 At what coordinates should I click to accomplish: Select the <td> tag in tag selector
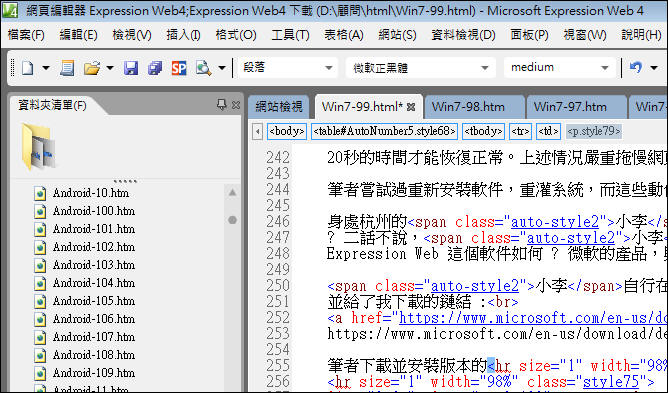(548, 131)
